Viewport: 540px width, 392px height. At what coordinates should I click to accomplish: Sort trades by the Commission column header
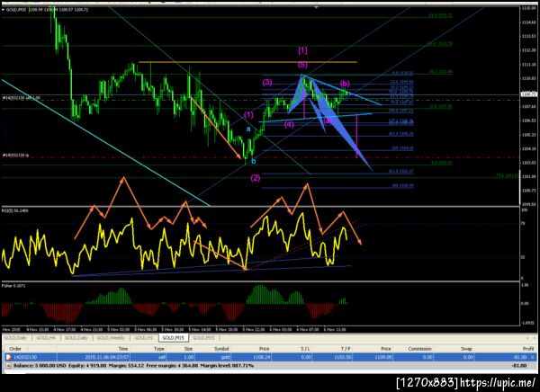419,349
